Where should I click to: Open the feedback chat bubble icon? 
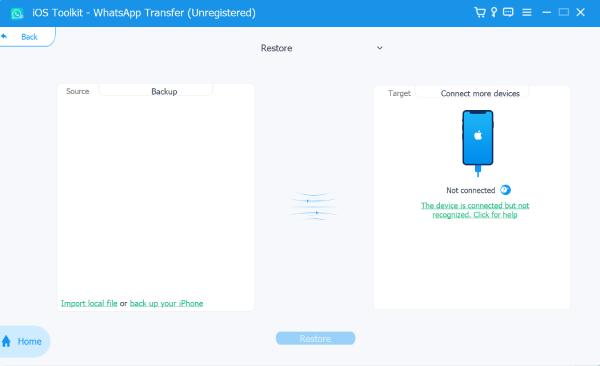point(508,12)
